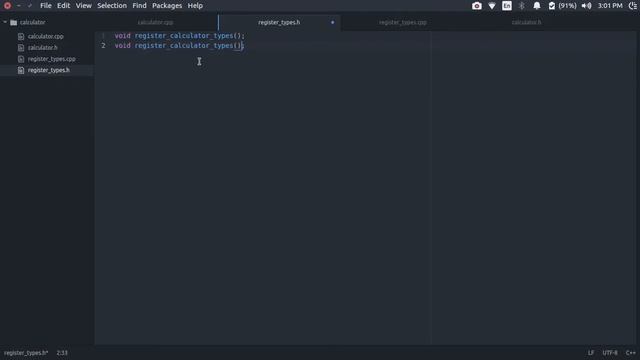Image resolution: width=640 pixels, height=360 pixels.
Task: Open the Selection menu
Action: click(112, 6)
